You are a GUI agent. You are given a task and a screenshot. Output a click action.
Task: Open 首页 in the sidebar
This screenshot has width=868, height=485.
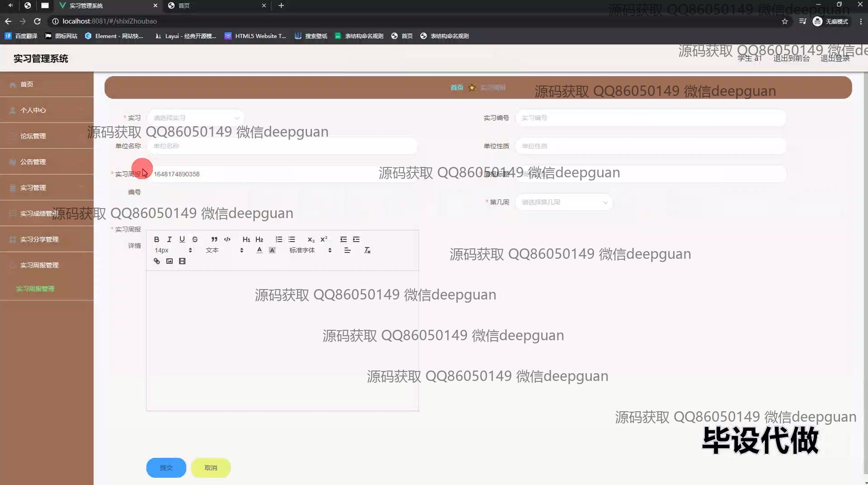pos(47,84)
